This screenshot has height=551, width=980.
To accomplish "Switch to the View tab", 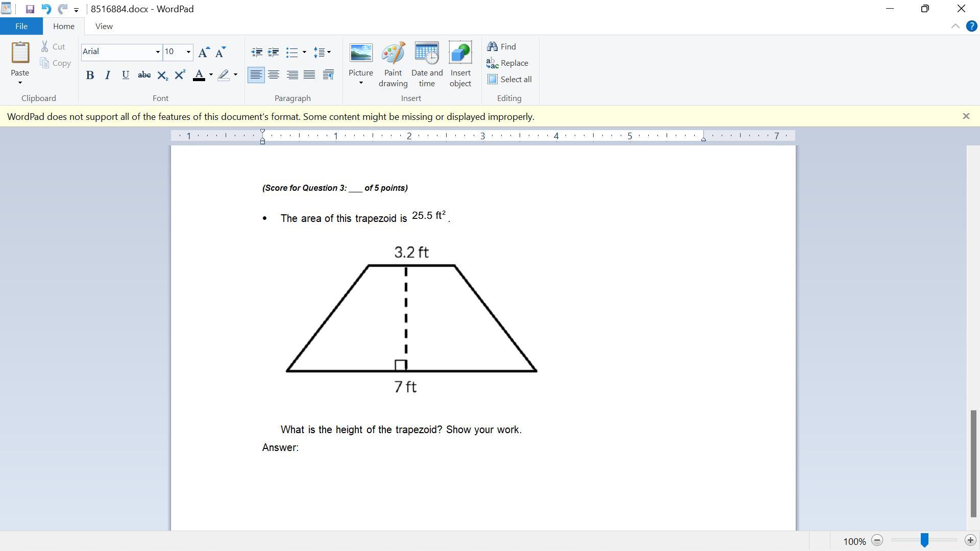I will 104,26.
